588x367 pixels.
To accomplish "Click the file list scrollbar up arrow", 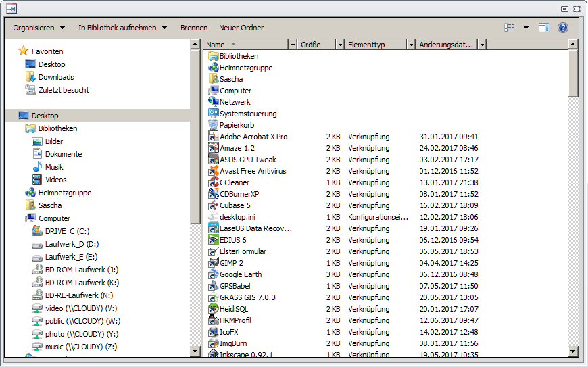I will 572,44.
